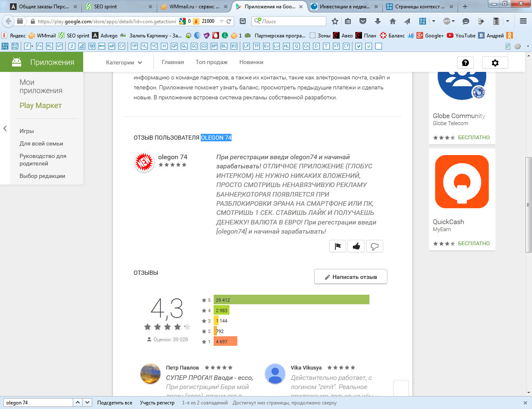Open a new browser tab with plus button
532x409 pixels.
click(465, 6)
